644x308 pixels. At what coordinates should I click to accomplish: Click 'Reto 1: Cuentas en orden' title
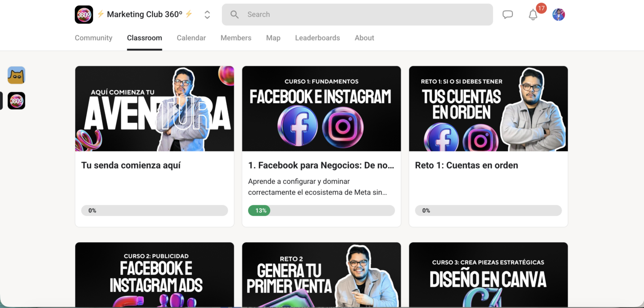466,165
